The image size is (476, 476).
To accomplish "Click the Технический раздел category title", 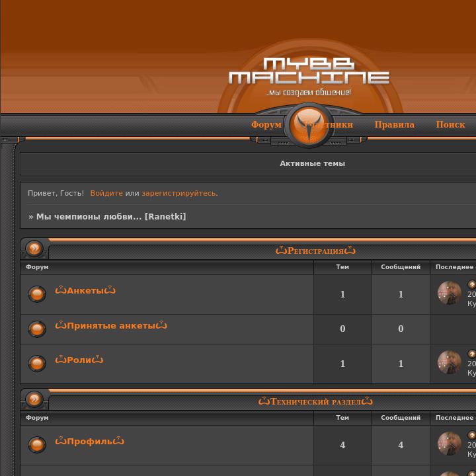I will [315, 401].
